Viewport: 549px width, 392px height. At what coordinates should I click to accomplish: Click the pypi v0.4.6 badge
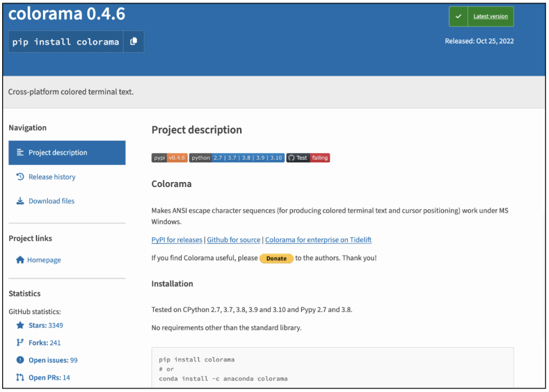[x=169, y=158]
